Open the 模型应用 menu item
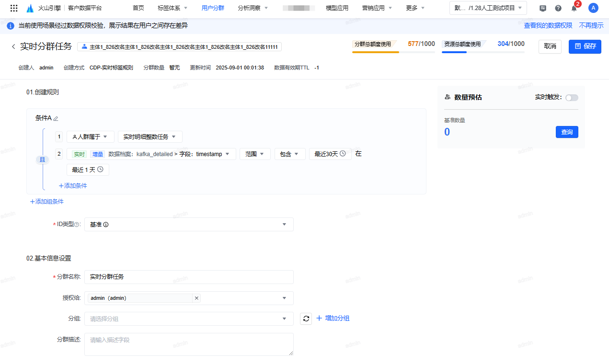Image resolution: width=609 pixels, height=364 pixels. coord(337,8)
